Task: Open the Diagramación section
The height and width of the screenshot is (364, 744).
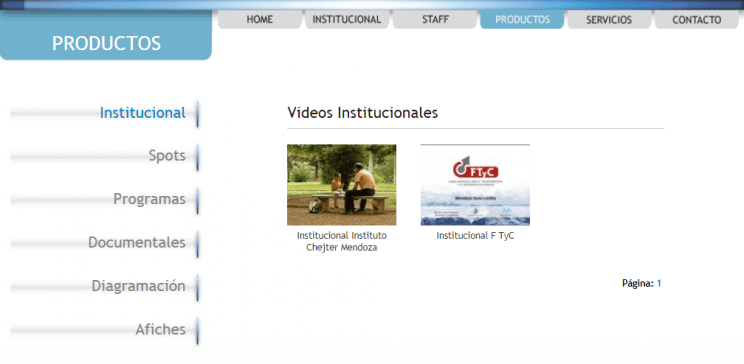Action: click(x=138, y=286)
